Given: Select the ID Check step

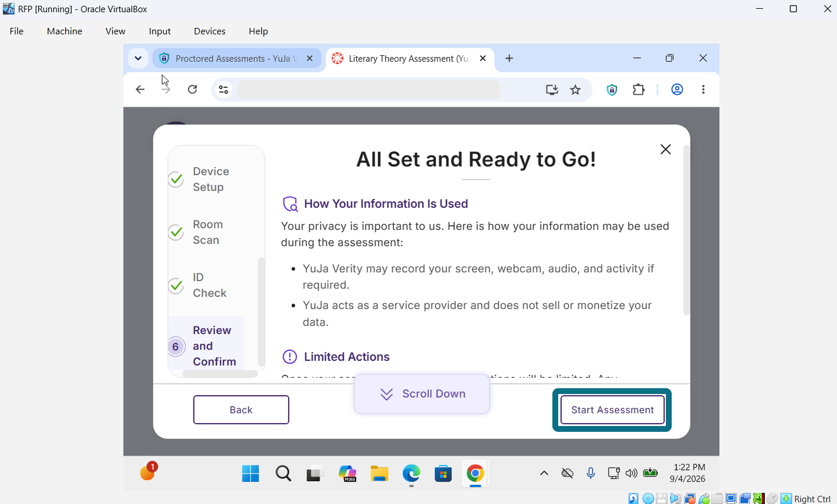Looking at the screenshot, I should click(207, 285).
